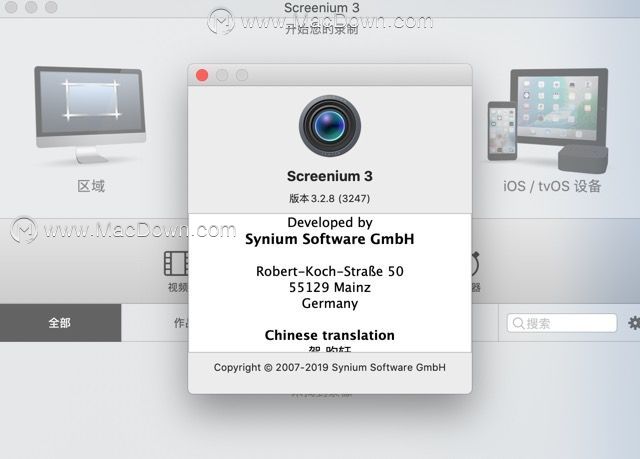Click the Germany text line
Screen dimensions: 640x459
330,304
